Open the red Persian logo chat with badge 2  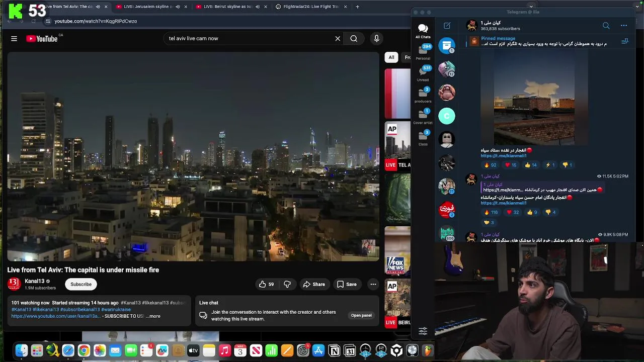[447, 210]
